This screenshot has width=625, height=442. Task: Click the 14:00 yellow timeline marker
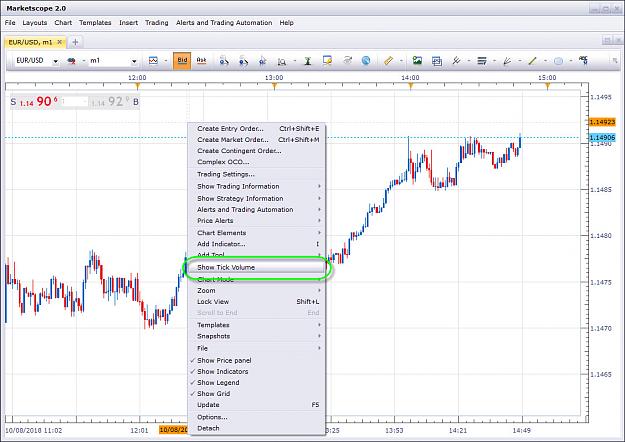pos(411,86)
